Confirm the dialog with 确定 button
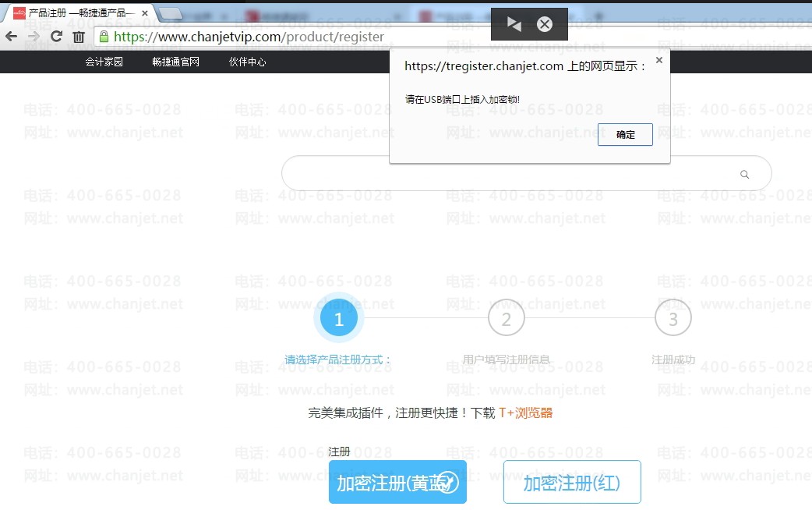The width and height of the screenshot is (812, 510). coord(625,135)
